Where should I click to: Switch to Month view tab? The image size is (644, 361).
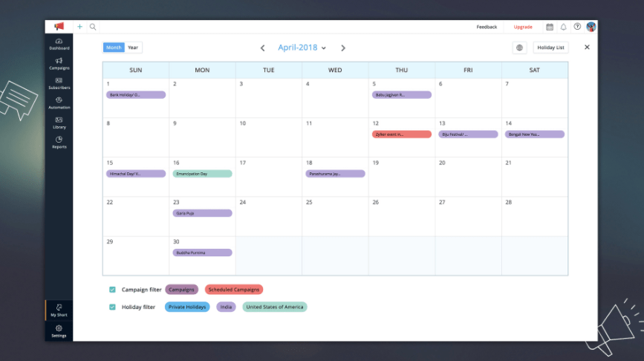pos(114,48)
